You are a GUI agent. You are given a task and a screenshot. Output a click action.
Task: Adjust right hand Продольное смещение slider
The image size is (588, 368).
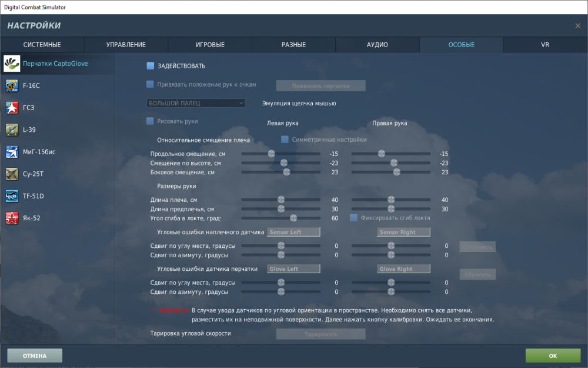[x=391, y=154]
